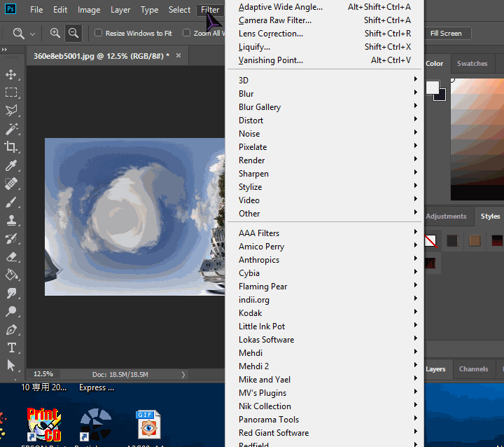Select the Layers panel tab
This screenshot has height=447, width=504.
coord(437,369)
